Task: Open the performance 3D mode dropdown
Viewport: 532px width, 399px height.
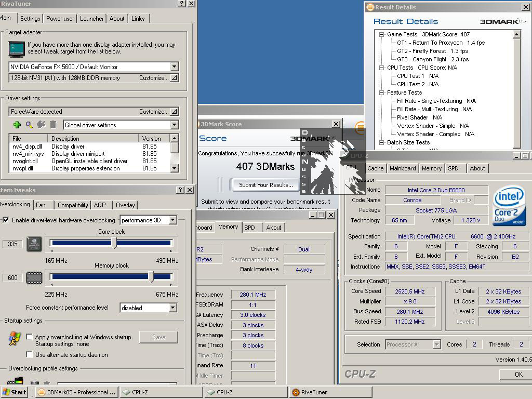Action: click(172, 220)
